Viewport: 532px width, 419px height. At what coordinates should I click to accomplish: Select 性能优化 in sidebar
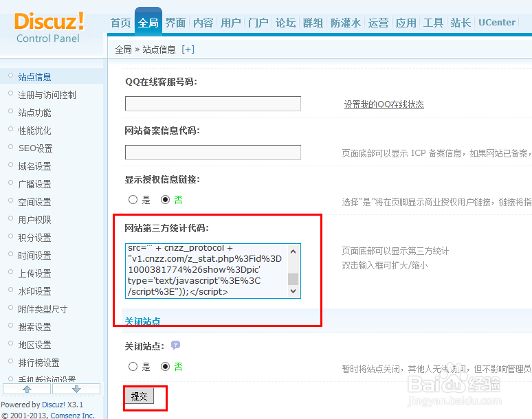tap(34, 131)
